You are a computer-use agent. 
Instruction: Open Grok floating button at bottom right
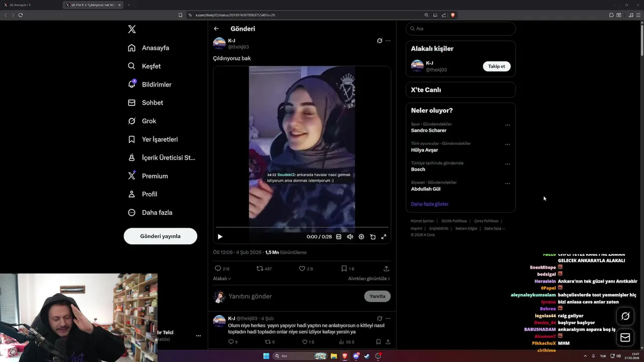tap(625, 316)
